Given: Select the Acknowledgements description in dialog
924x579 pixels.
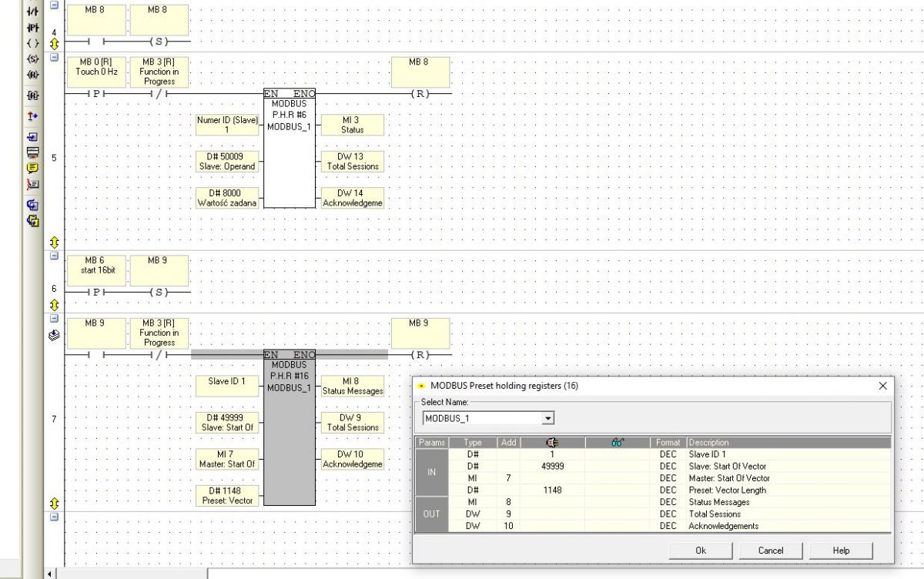Looking at the screenshot, I should [788, 526].
